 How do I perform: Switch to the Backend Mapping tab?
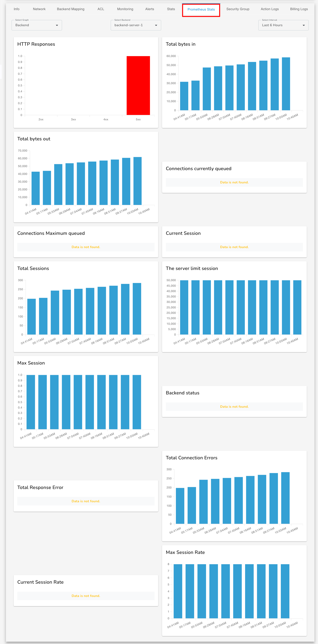[71, 9]
